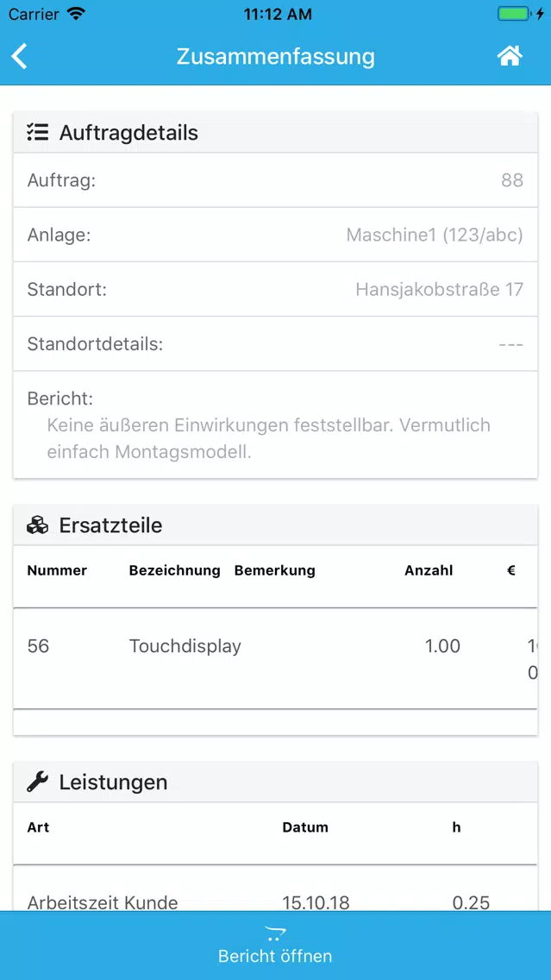Image resolution: width=551 pixels, height=980 pixels.
Task: Tap the Standort Hansjakobstraße 17 row
Action: pyautogui.click(x=276, y=289)
